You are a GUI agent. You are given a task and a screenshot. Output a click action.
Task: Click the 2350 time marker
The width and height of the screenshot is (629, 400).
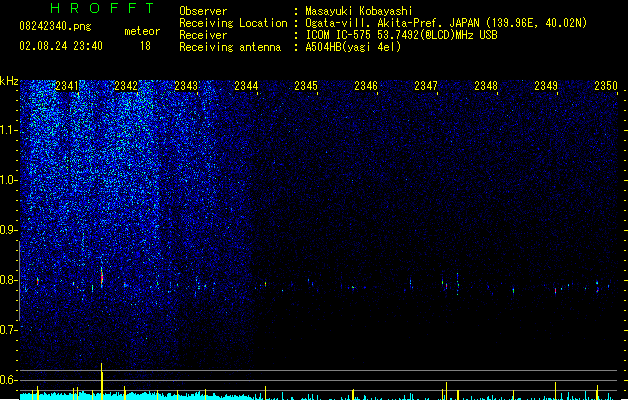point(606,86)
